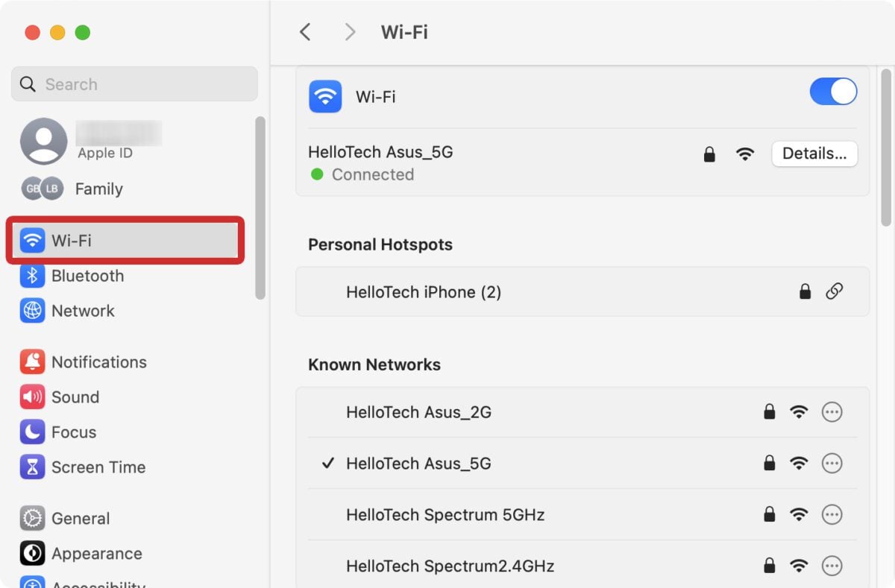Open Network settings globe icon
The width and height of the screenshot is (895, 588).
(32, 311)
